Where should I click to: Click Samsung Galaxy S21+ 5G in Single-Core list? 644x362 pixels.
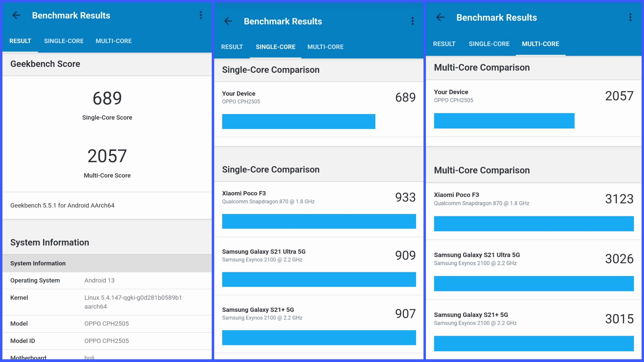point(258,310)
